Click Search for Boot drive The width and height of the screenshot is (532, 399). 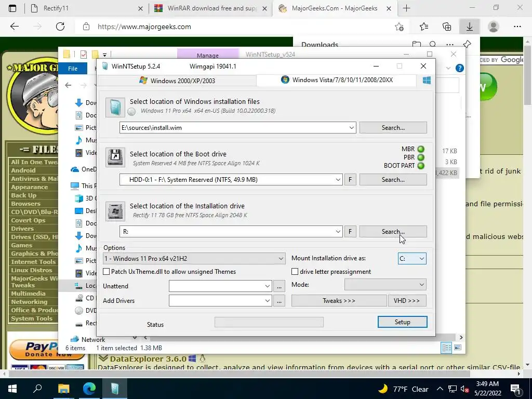[x=393, y=179]
